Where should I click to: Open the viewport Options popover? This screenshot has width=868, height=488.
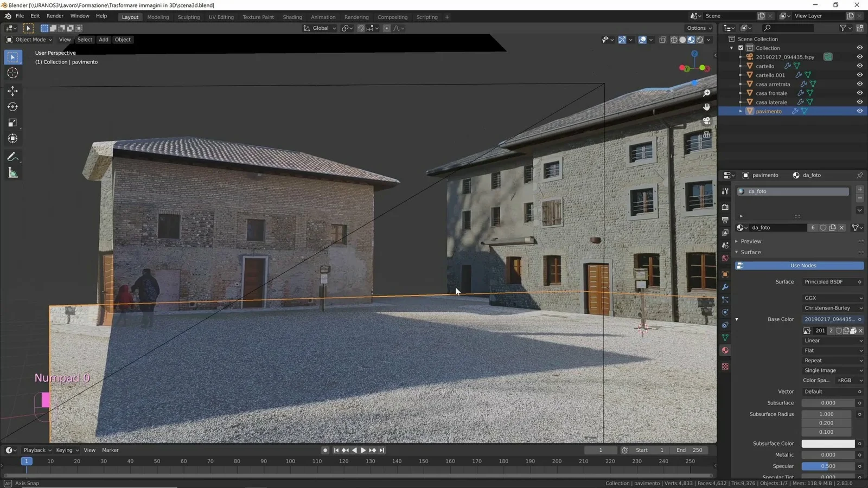click(699, 28)
